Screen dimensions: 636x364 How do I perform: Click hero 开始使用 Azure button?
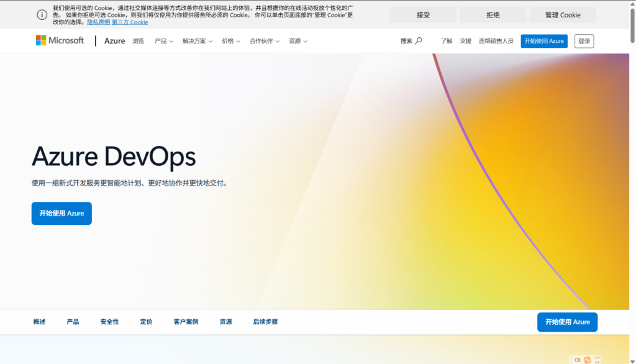tap(61, 213)
